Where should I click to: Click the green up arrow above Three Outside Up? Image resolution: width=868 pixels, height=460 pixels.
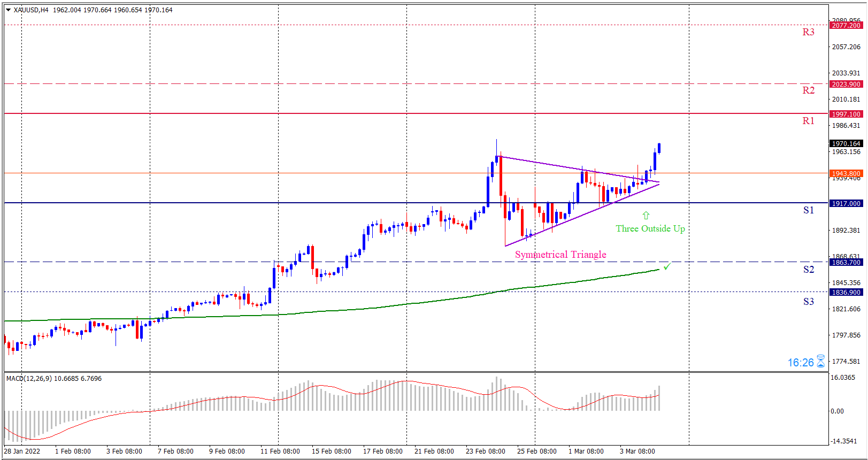[646, 216]
